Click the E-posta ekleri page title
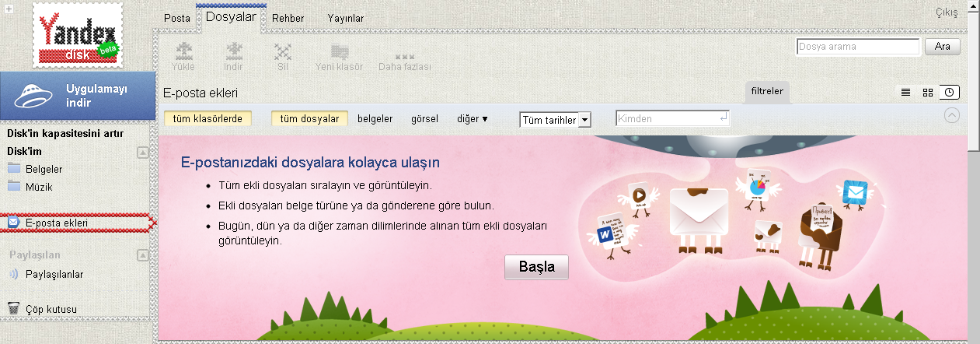The height and width of the screenshot is (344, 980). 200,93
